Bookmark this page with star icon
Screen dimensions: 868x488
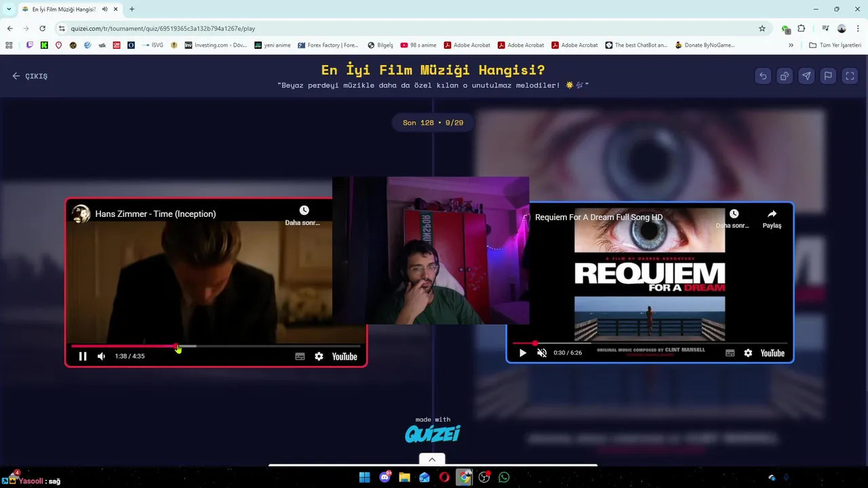coord(762,28)
